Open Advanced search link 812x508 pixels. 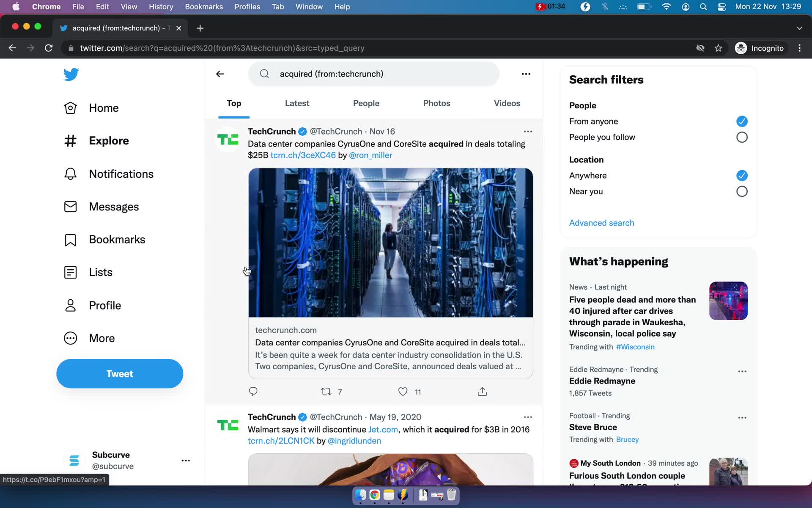pos(601,223)
